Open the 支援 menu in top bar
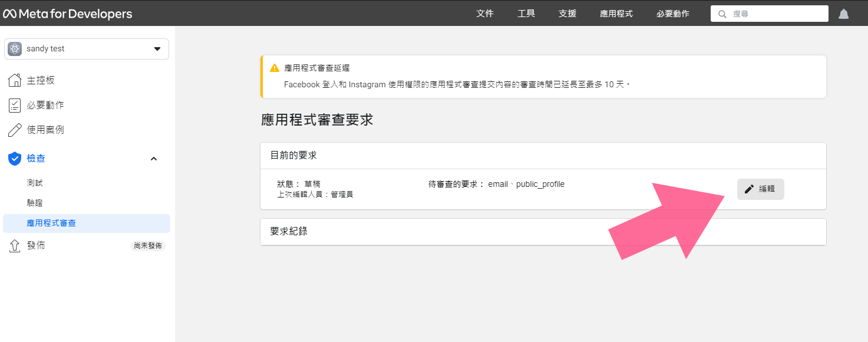 point(567,14)
